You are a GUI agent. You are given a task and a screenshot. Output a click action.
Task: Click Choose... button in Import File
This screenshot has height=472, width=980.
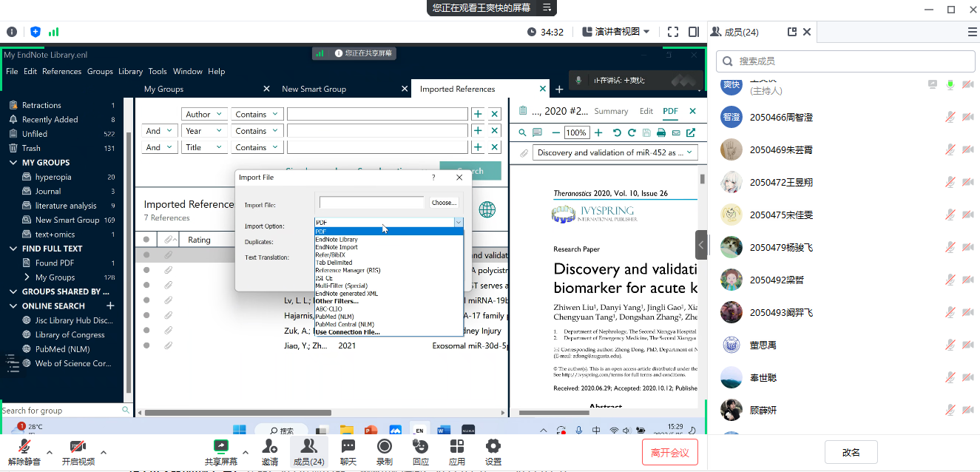pos(444,202)
